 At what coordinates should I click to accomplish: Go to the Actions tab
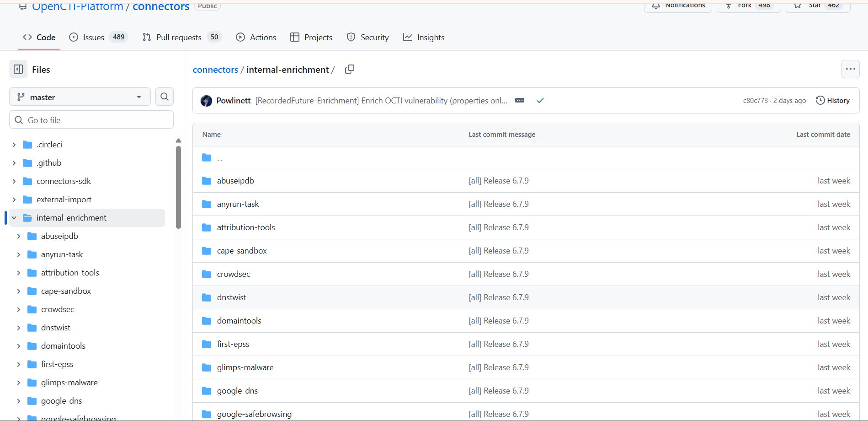coord(256,38)
